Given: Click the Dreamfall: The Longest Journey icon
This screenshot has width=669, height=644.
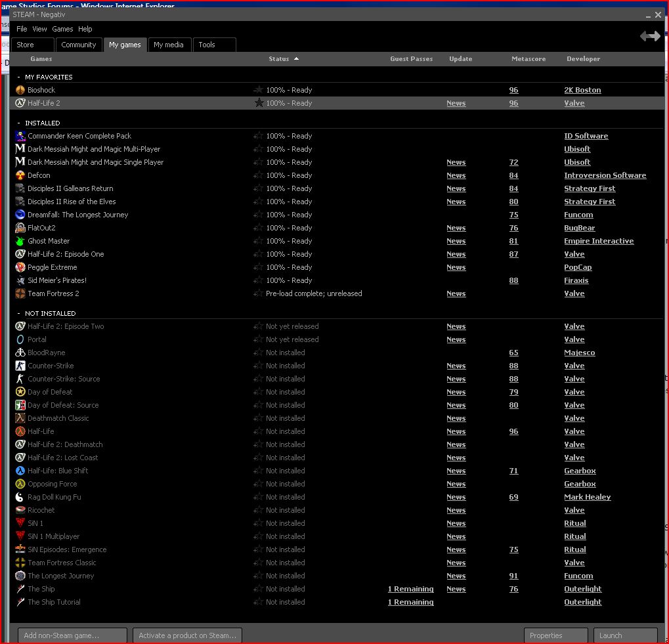Looking at the screenshot, I should [x=20, y=215].
